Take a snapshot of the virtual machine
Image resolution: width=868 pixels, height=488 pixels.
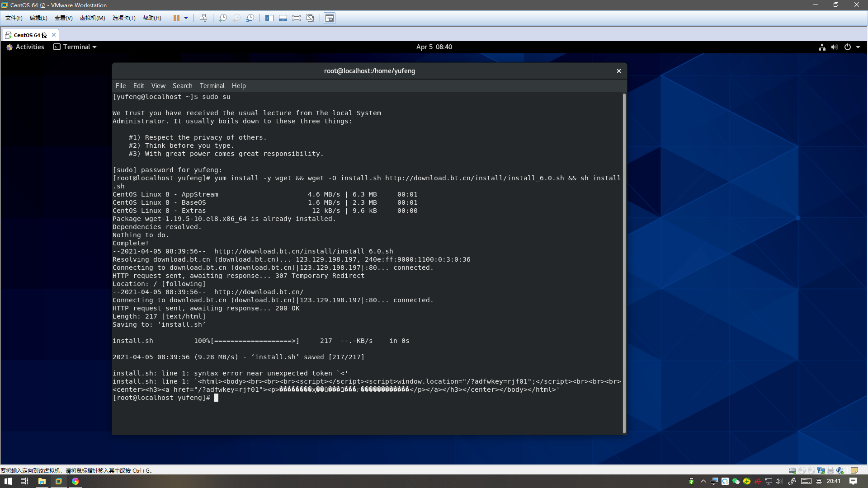point(223,18)
